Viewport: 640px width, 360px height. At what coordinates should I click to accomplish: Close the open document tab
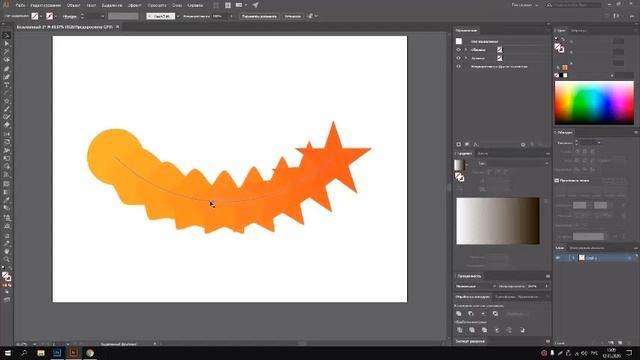(118, 27)
